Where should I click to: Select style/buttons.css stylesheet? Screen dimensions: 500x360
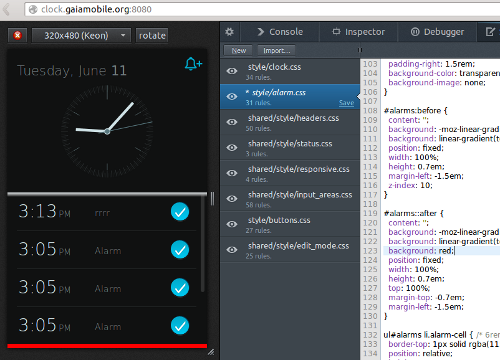pyautogui.click(x=290, y=224)
